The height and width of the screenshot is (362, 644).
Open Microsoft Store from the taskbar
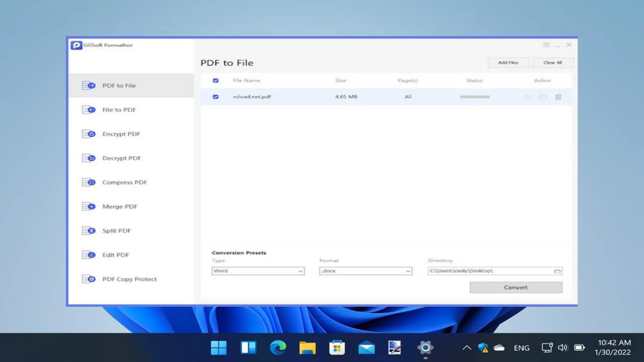point(337,347)
